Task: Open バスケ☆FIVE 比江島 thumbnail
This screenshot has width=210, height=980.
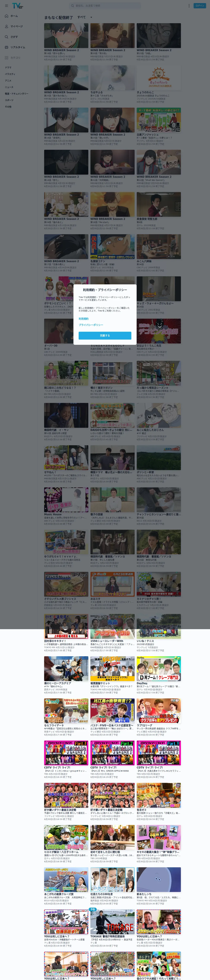Action: click(112, 711)
